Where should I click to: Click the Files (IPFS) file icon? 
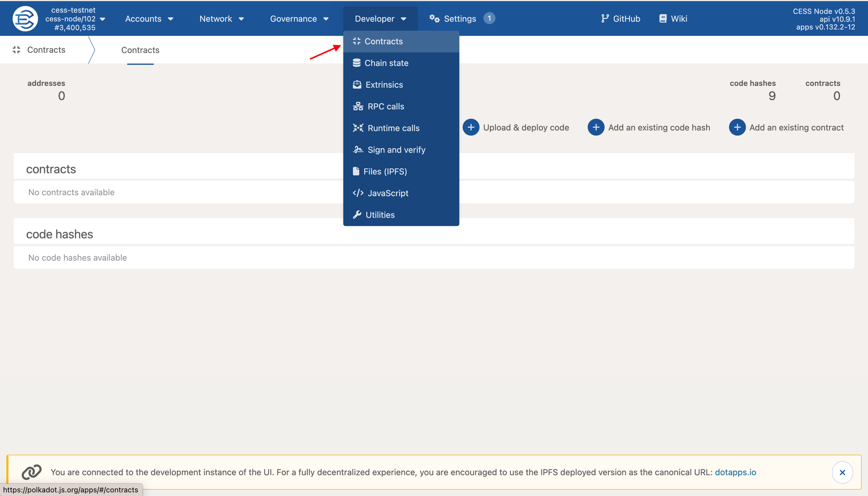pos(356,171)
